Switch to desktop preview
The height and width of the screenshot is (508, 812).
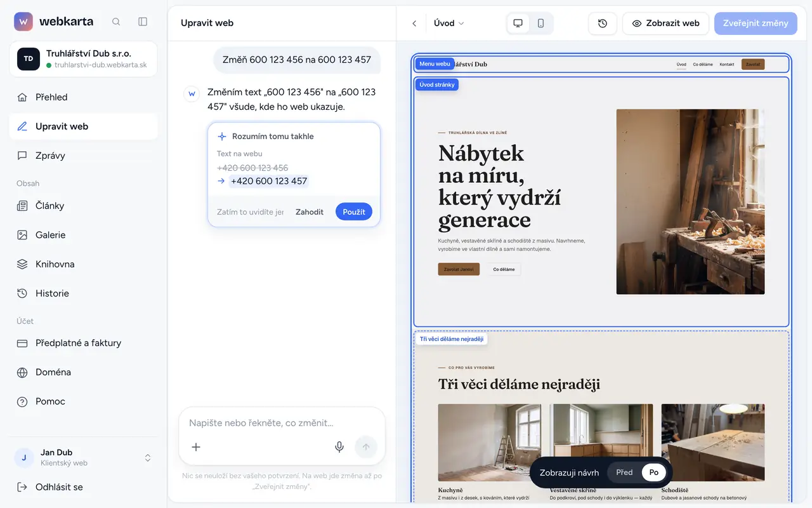518,23
